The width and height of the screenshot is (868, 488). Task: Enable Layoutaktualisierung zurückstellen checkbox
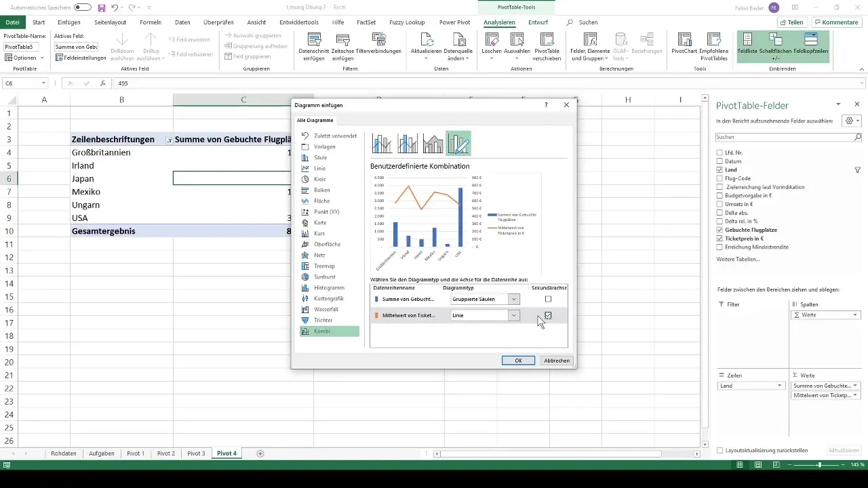pyautogui.click(x=720, y=450)
